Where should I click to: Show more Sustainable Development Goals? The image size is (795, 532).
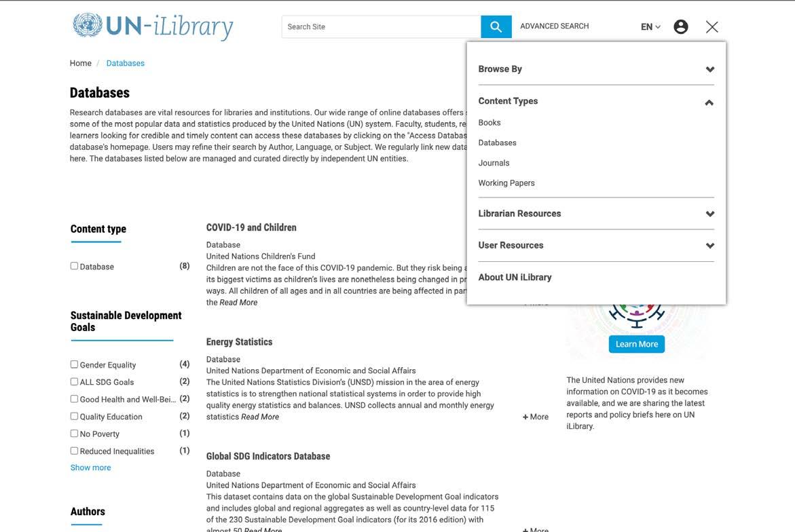coord(90,468)
